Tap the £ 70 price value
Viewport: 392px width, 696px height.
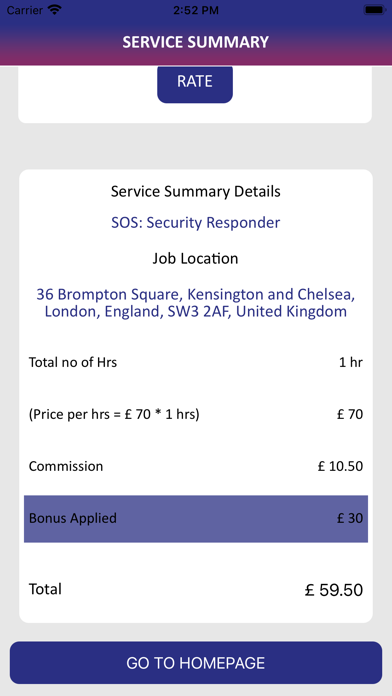point(350,415)
